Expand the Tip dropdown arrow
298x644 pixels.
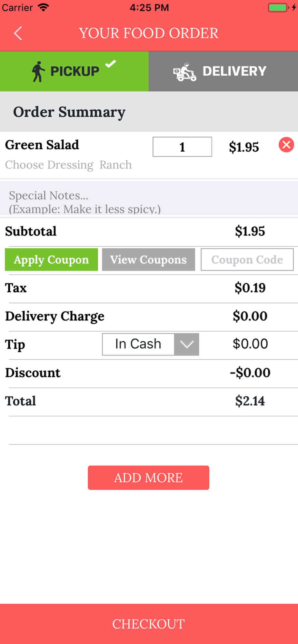[187, 345]
